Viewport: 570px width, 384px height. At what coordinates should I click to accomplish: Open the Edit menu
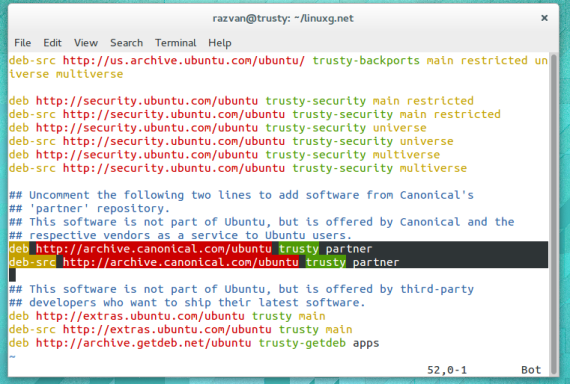click(x=52, y=43)
